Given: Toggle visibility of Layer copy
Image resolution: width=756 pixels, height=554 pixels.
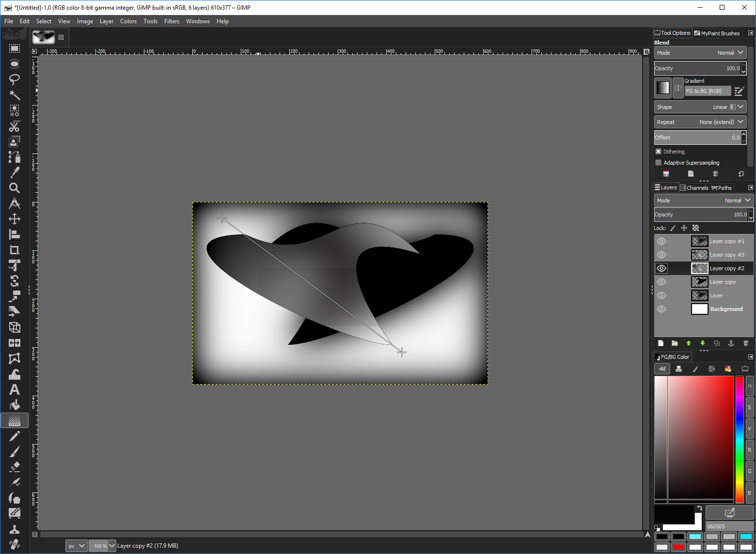Looking at the screenshot, I should click(661, 282).
